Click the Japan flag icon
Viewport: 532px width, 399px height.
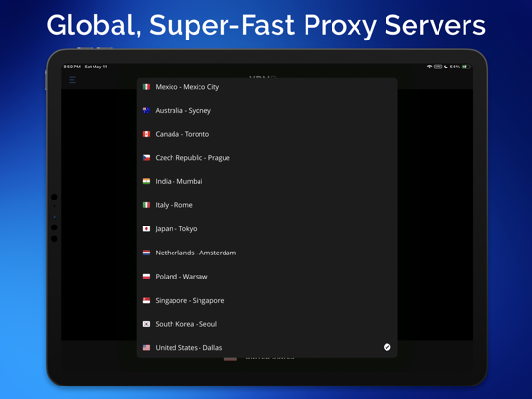click(146, 229)
